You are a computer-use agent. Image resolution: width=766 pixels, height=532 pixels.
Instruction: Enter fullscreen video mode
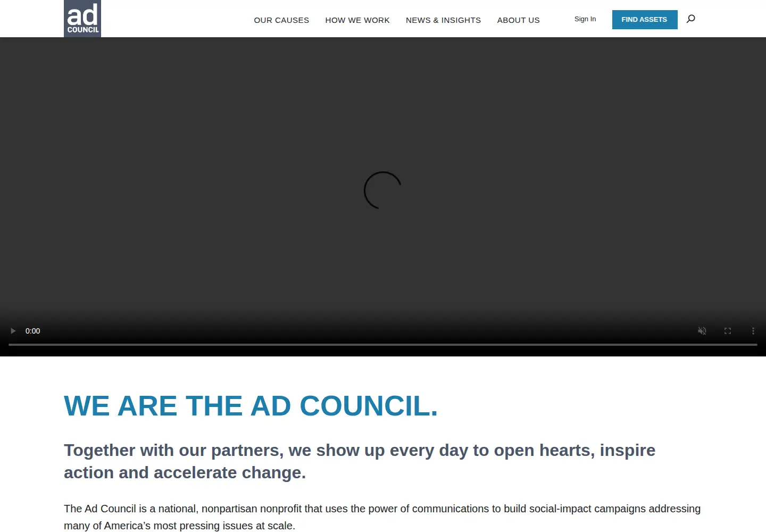tap(728, 331)
